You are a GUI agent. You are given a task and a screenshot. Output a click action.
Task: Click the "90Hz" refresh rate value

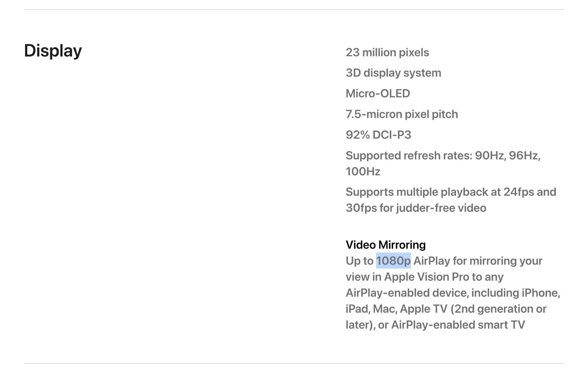pos(489,156)
